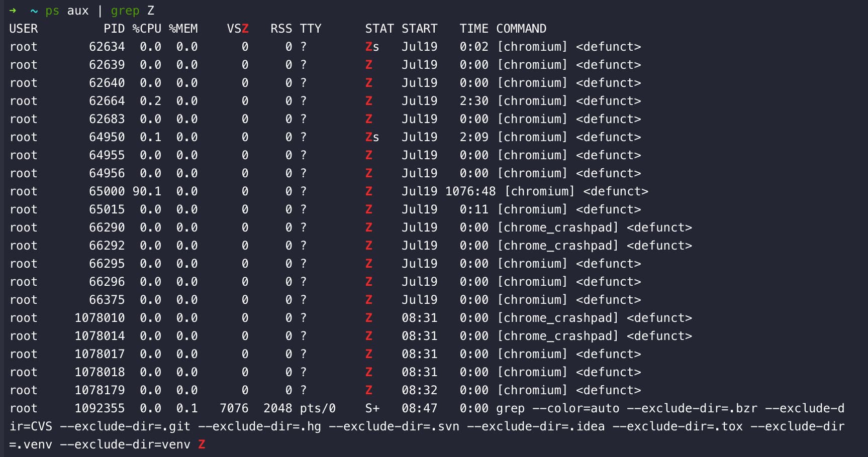Select PID 62634 in the process list
The height and width of the screenshot is (457, 868).
tap(107, 47)
